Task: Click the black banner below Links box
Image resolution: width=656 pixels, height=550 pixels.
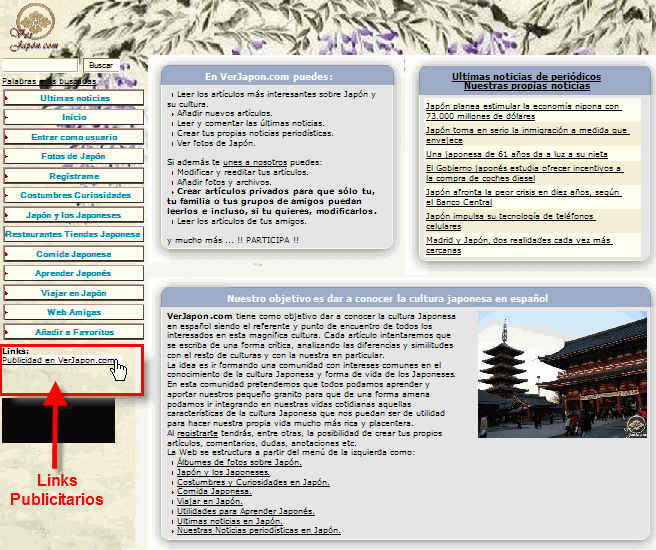Action: point(58,420)
